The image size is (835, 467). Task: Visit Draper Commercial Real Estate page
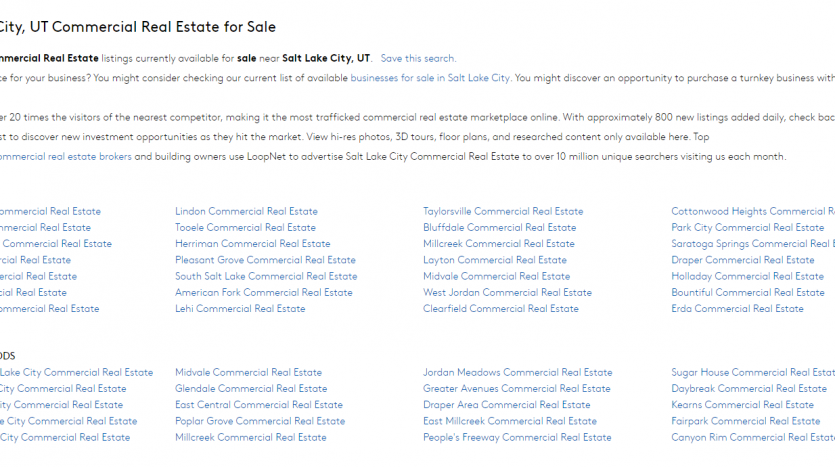point(742,260)
